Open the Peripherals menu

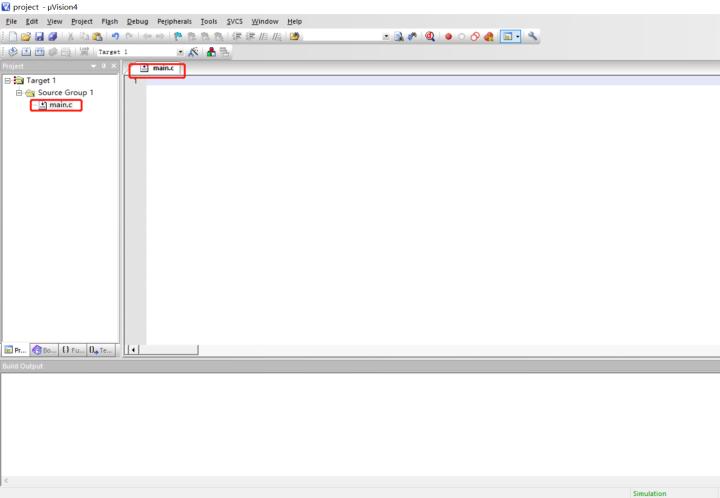(x=174, y=21)
